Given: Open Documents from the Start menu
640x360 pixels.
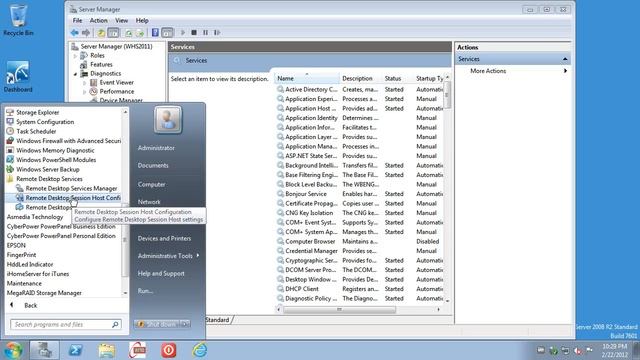Looking at the screenshot, I should point(153,165).
